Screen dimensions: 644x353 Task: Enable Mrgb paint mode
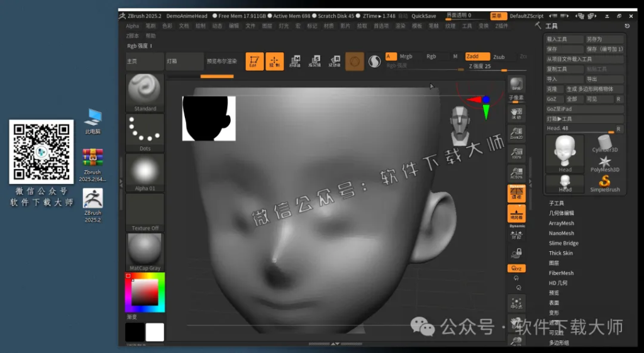(x=406, y=57)
